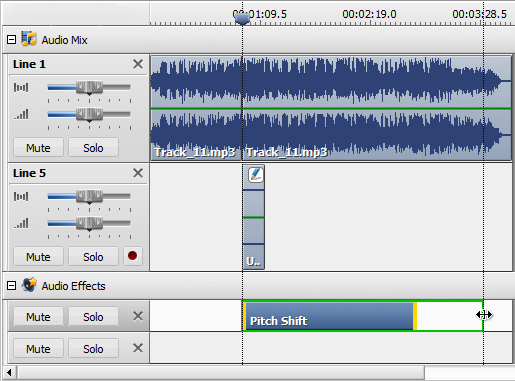Click Line 1 volume slider

(x=89, y=115)
